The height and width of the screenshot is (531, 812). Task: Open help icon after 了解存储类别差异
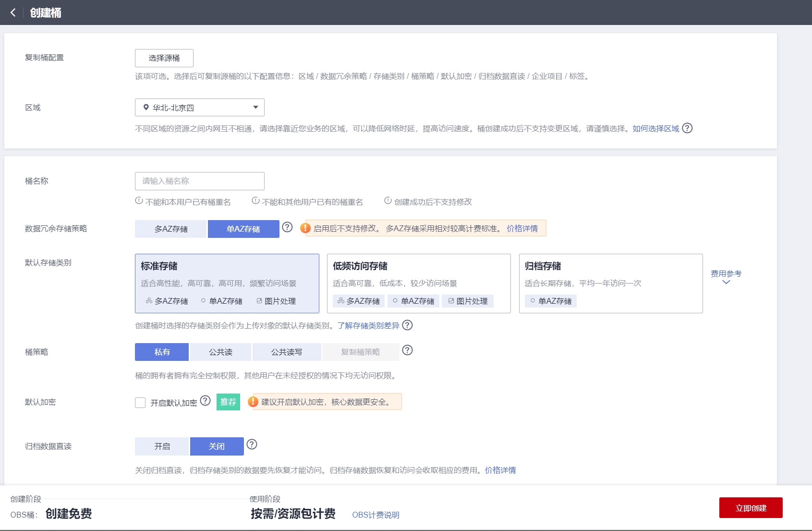(x=407, y=325)
